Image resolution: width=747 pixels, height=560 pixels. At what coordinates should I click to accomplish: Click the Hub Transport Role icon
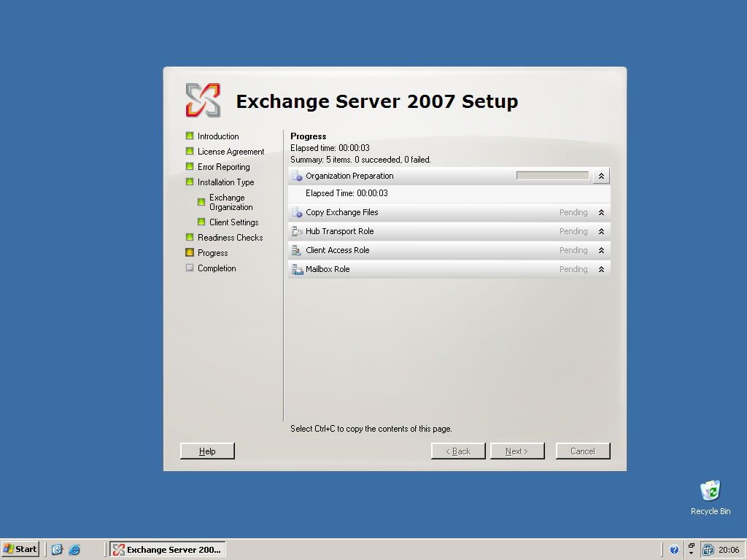[x=297, y=231]
